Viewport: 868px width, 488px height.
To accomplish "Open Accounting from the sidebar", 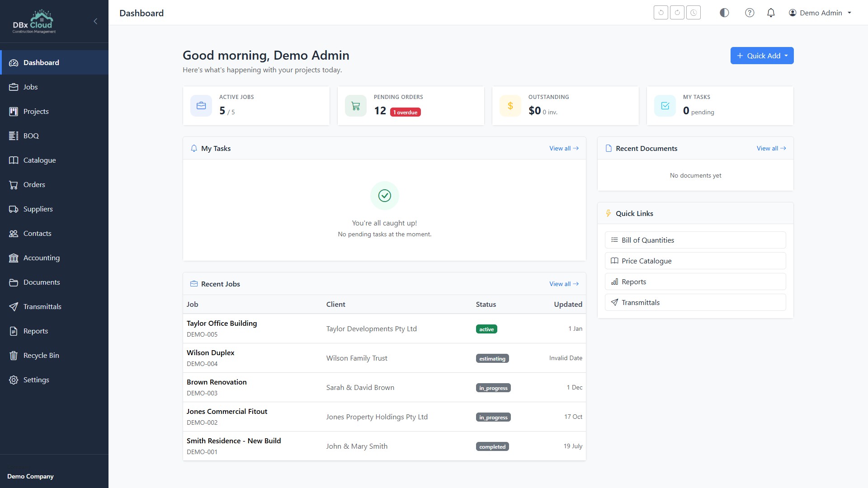I will point(41,258).
